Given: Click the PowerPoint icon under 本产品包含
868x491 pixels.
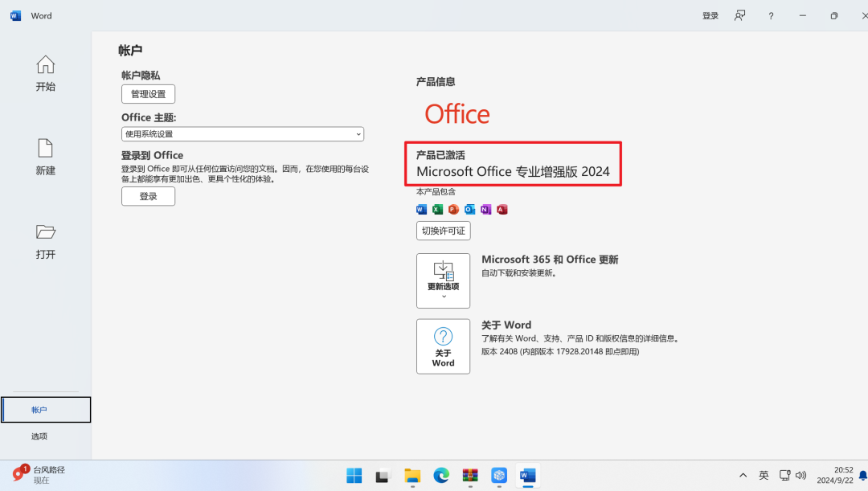Looking at the screenshot, I should coord(454,209).
